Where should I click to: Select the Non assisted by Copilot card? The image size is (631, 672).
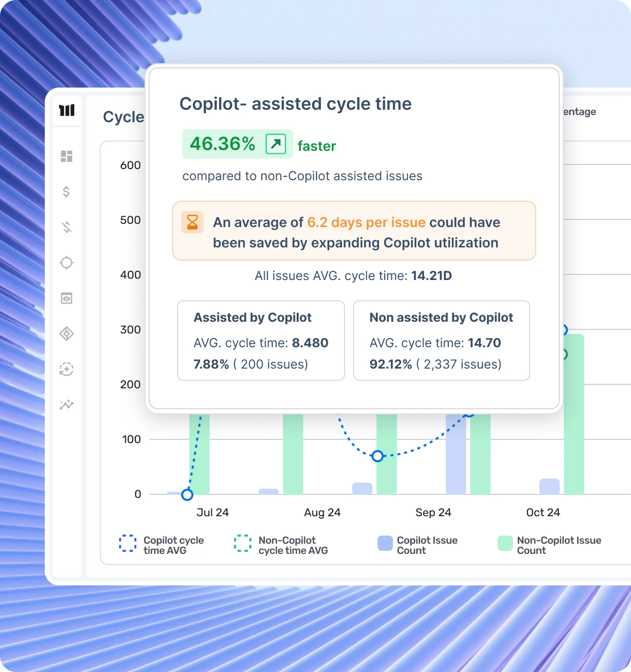[441, 341]
